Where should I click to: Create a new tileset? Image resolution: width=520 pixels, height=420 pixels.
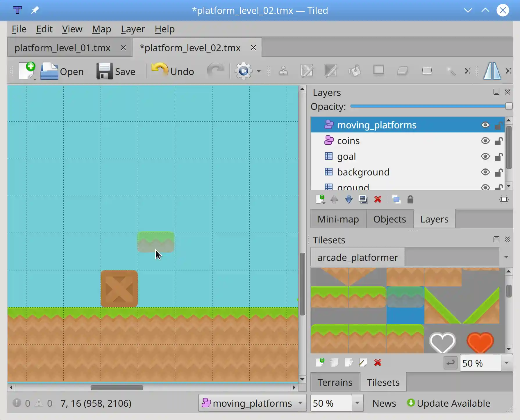click(x=321, y=363)
